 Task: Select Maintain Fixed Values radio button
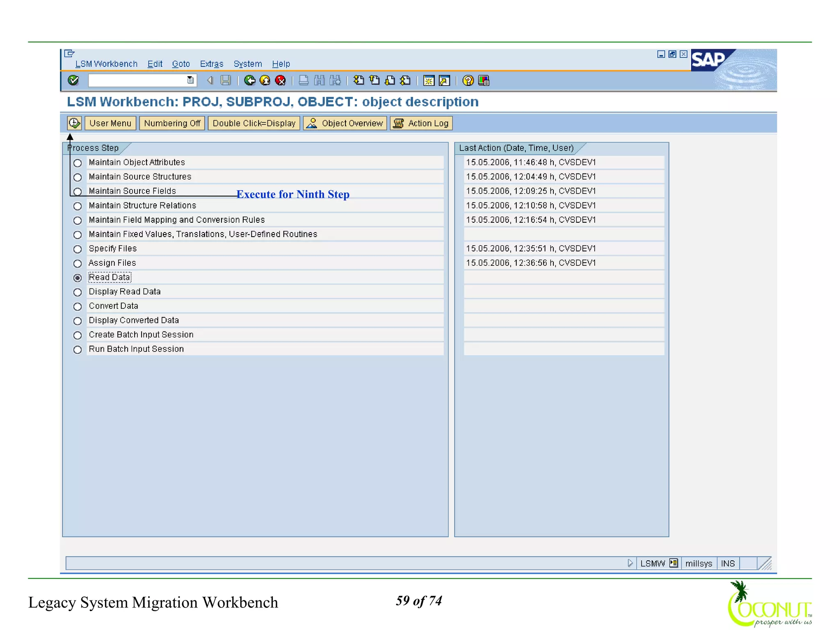[x=78, y=235]
